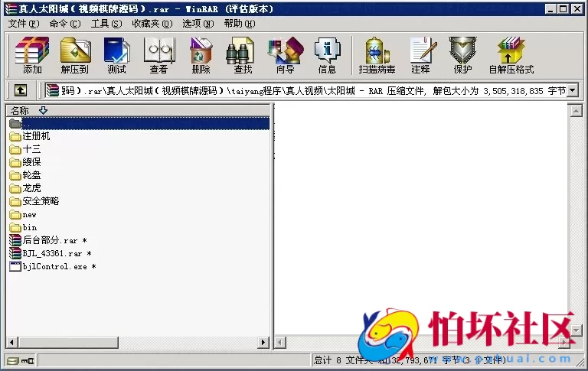
Task: Select the 后台部分.rar archive
Action: point(49,240)
